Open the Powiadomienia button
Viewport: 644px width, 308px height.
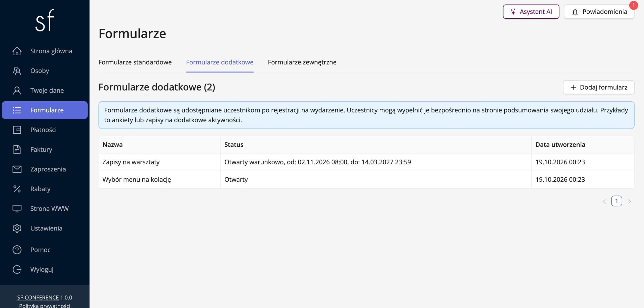599,12
